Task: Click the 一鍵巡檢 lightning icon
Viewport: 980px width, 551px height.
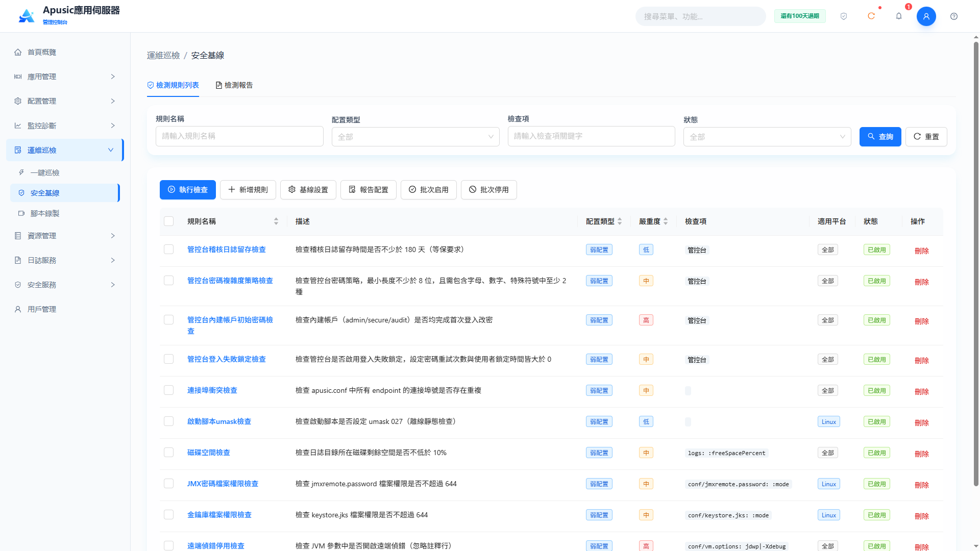Action: pos(21,172)
